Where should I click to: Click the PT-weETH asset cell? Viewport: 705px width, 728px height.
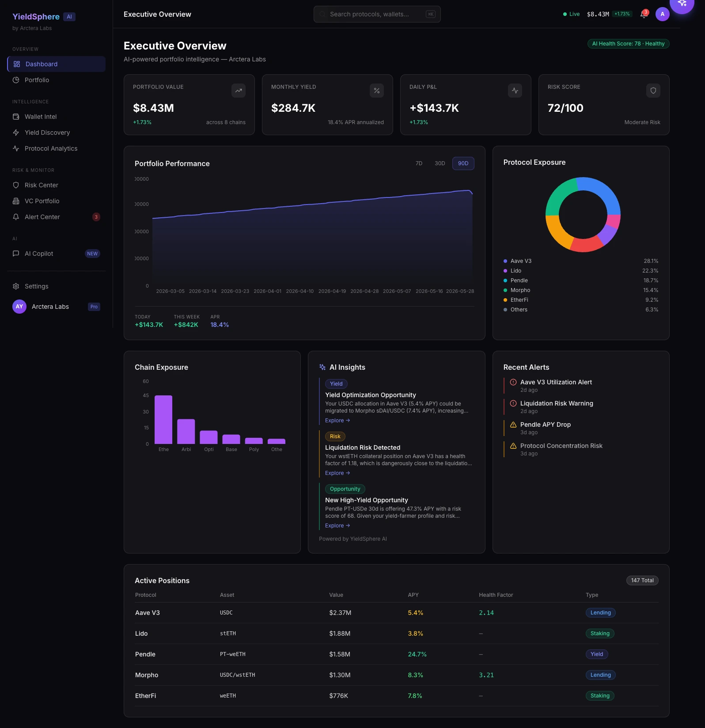tap(233, 654)
